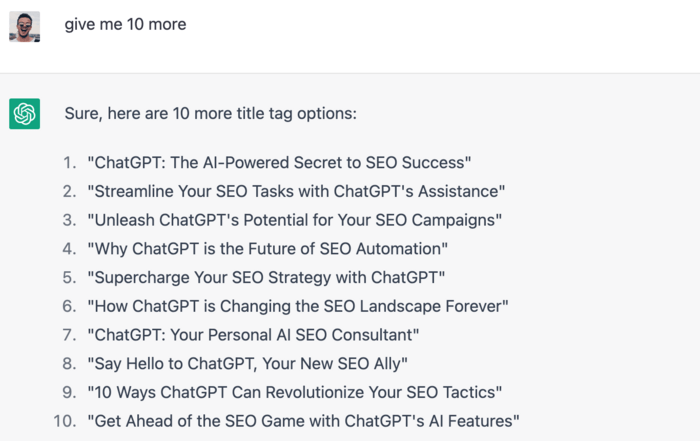Image resolution: width=700 pixels, height=441 pixels.
Task: Select the "Your Personal AI SEO Consultant" title
Action: 253,334
